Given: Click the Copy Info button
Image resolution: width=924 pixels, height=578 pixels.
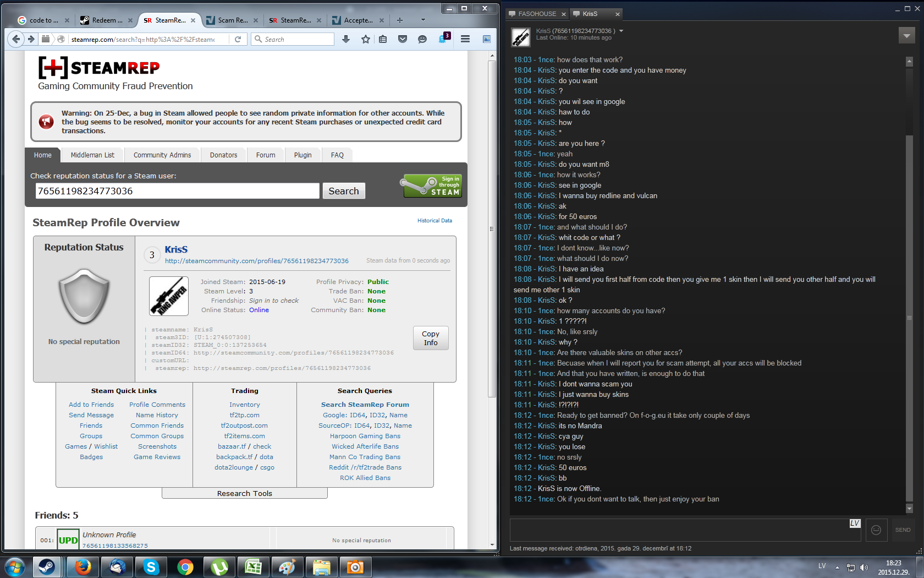Looking at the screenshot, I should coord(431,338).
